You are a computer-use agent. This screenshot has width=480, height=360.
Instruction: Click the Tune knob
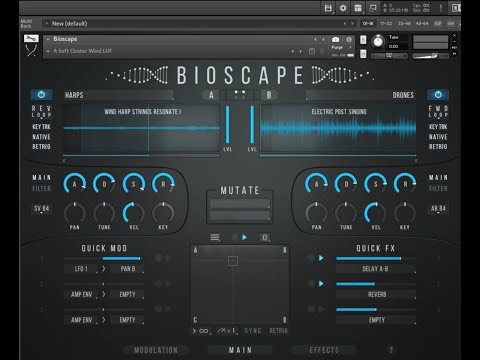(378, 42)
